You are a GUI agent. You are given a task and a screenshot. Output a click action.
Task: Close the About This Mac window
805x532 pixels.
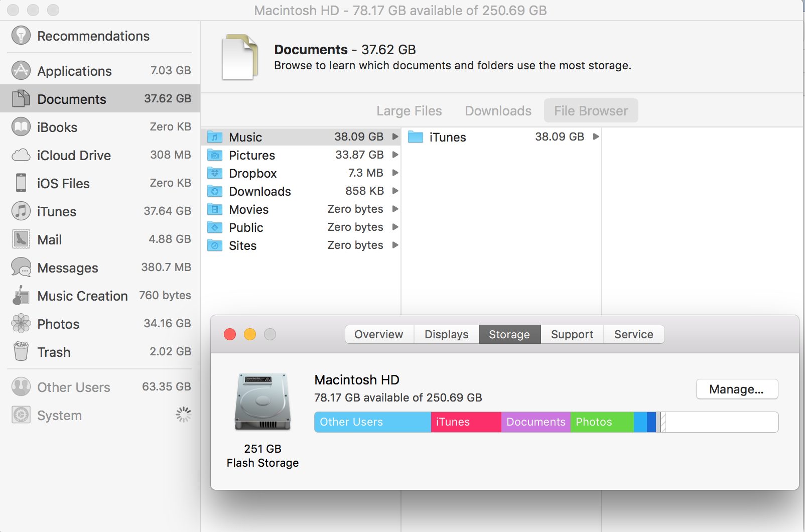click(x=230, y=334)
